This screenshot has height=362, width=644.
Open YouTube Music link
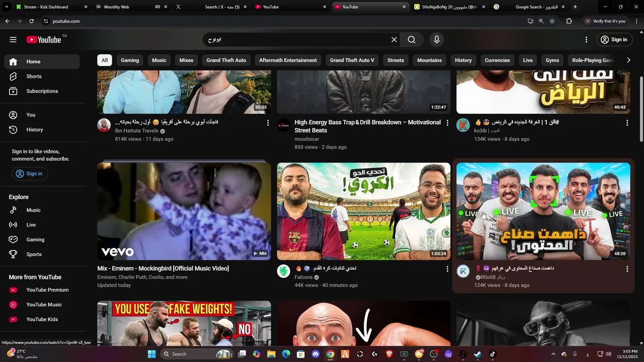coord(42,305)
